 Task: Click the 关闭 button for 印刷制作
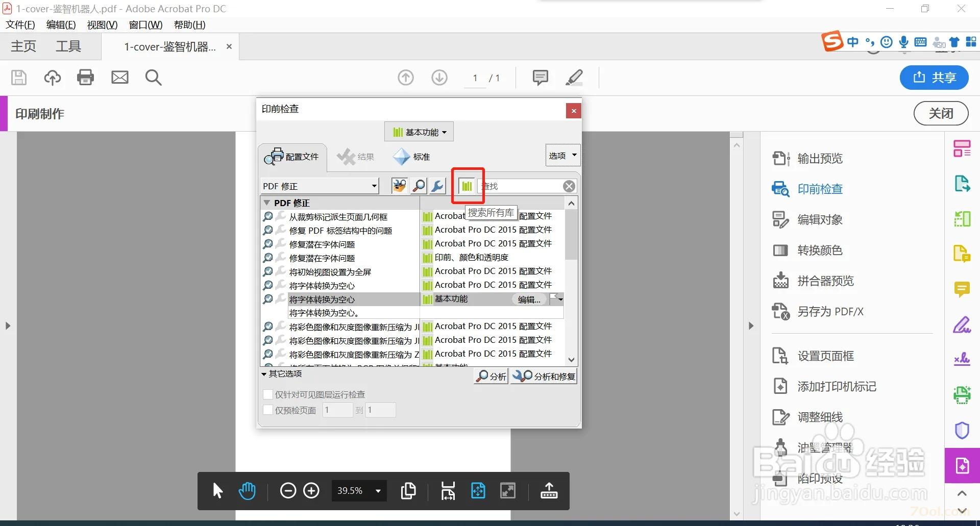point(941,113)
